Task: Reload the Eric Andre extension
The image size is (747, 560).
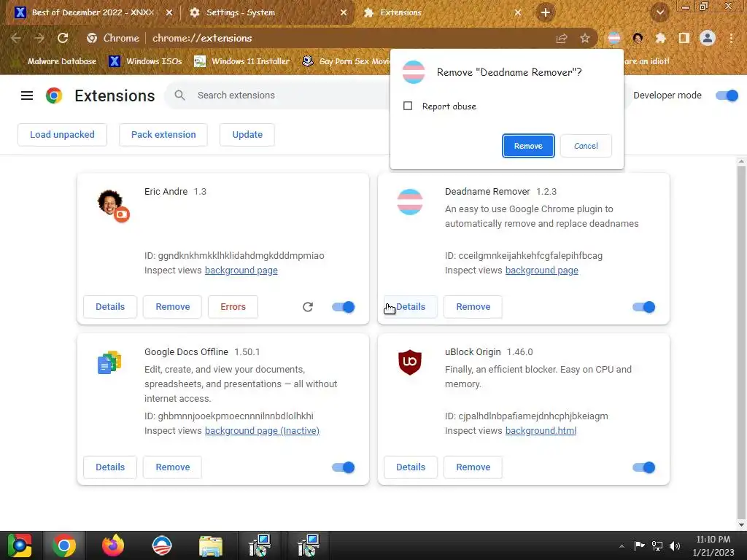Action: [308, 307]
